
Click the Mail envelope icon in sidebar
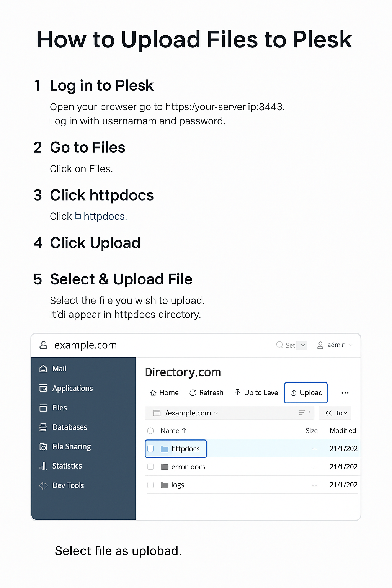coord(43,369)
